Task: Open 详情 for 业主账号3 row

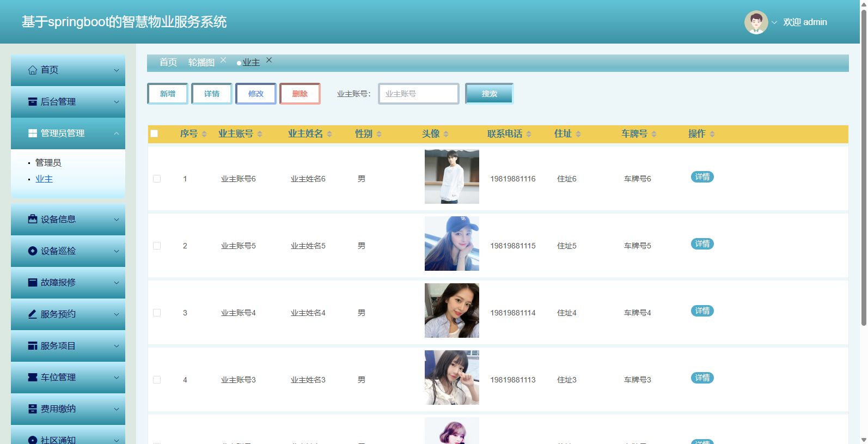Action: tap(702, 378)
